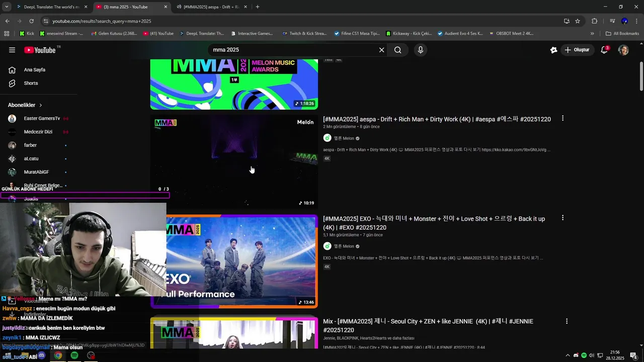Open the account avatar menu
The height and width of the screenshot is (362, 644).
pos(623,50)
